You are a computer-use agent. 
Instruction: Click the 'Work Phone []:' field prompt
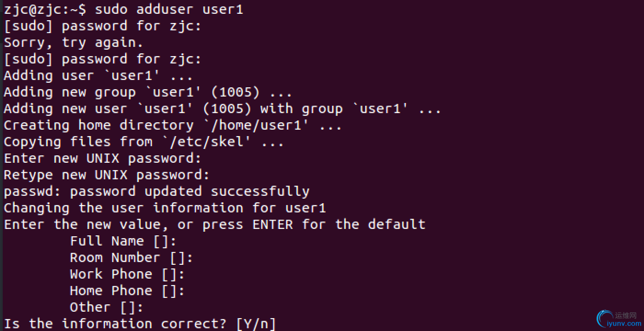[127, 274]
